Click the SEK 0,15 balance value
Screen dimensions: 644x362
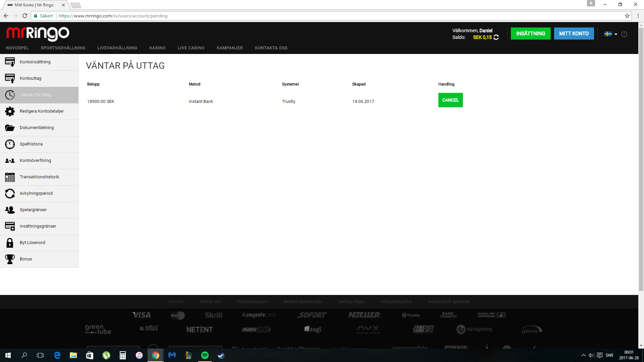point(482,37)
